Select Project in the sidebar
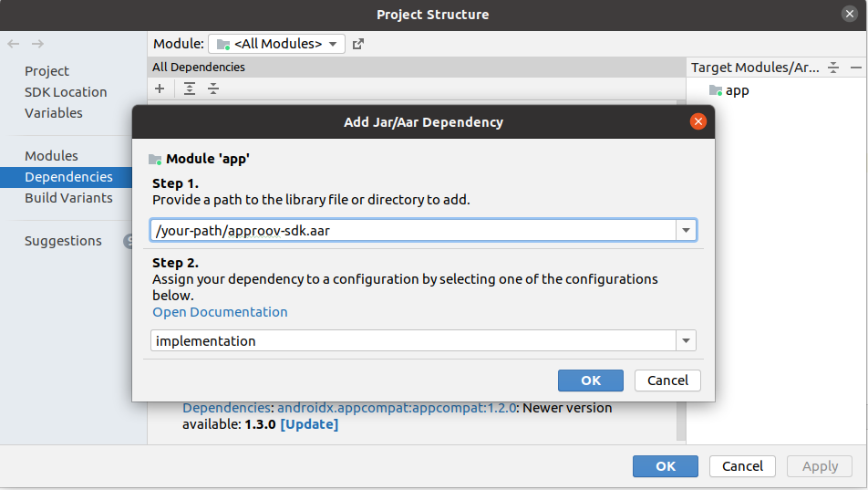 47,71
